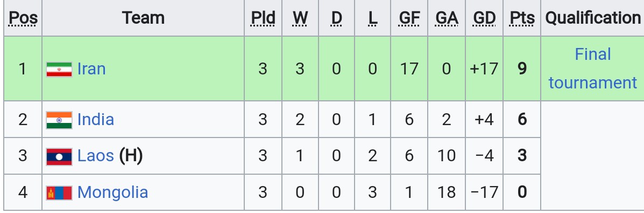Click the India flag icon
The height and width of the screenshot is (213, 644).
59,120
